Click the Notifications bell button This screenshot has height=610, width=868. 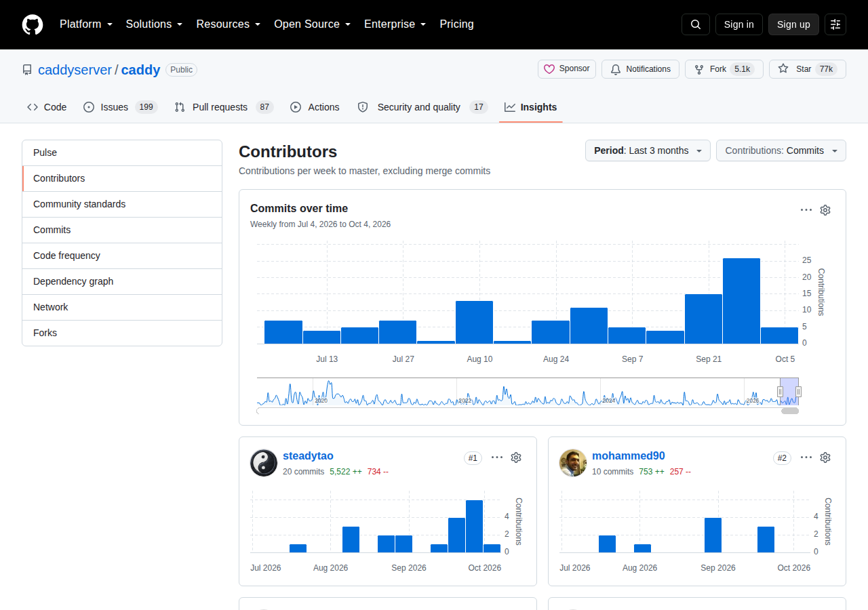coord(640,69)
